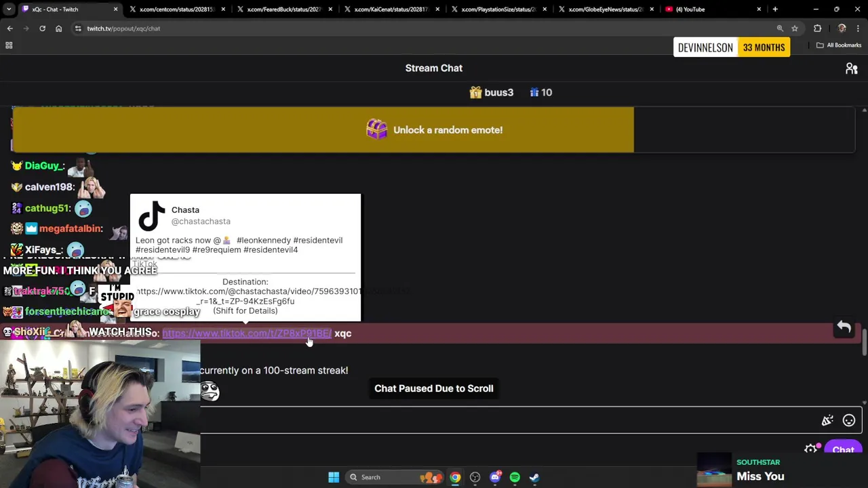Open Spotify from the taskbar
This screenshot has width=868, height=488.
coord(515,477)
